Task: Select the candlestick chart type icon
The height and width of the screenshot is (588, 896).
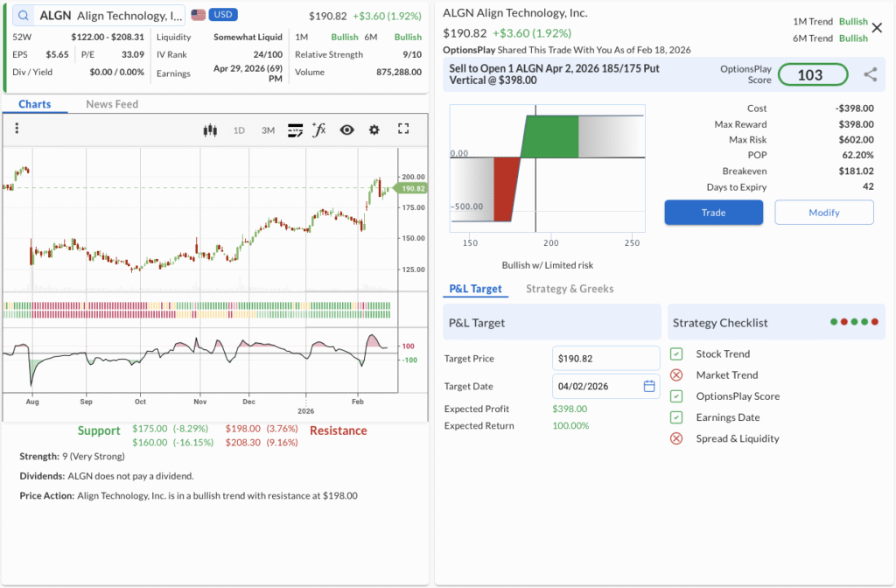Action: [x=209, y=129]
